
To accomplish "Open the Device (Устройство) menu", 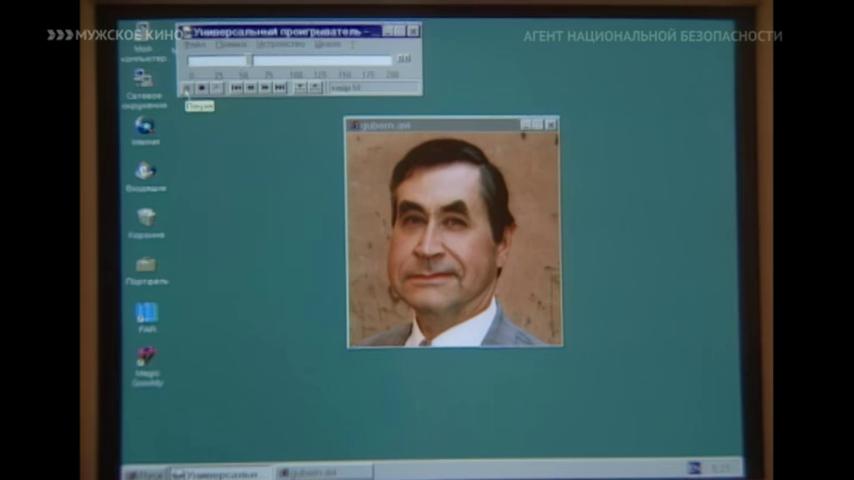I will click(279, 45).
